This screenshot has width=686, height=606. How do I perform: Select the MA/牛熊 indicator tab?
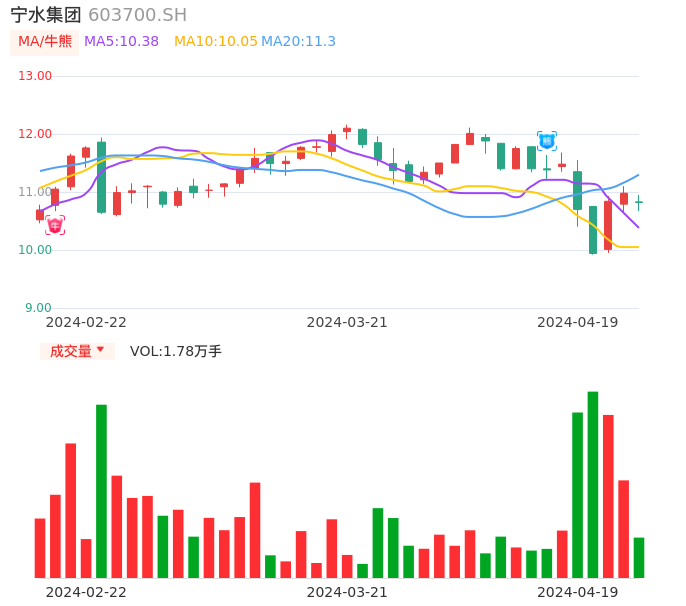point(45,42)
